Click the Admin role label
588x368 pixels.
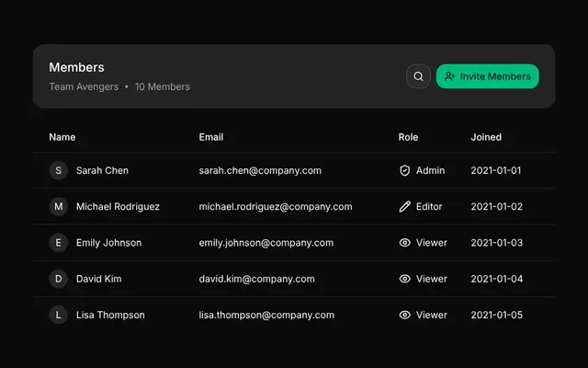(430, 170)
